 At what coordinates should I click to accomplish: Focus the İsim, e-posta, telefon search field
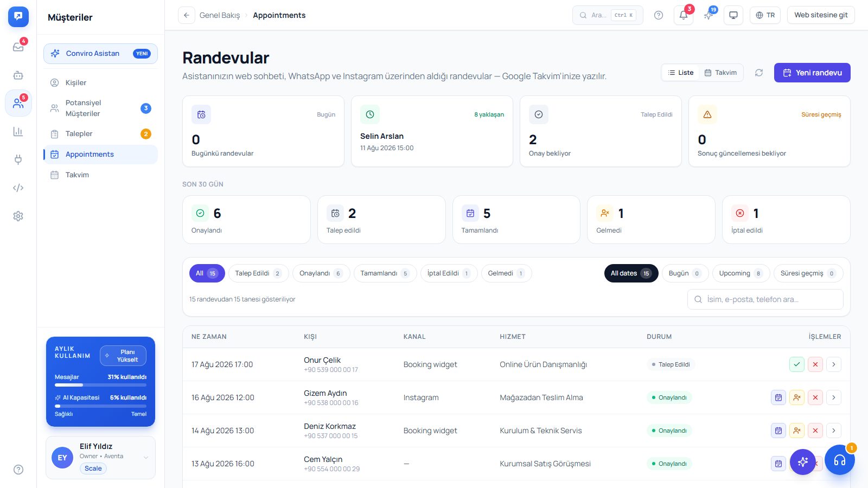click(x=765, y=299)
